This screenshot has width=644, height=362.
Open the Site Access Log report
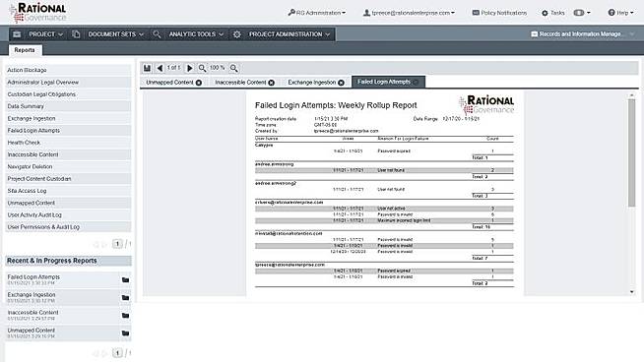point(68,191)
